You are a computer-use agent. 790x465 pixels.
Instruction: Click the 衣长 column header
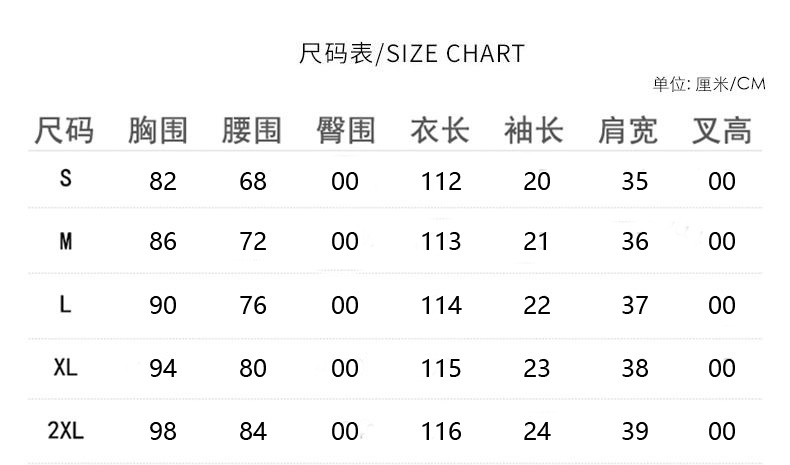point(440,131)
